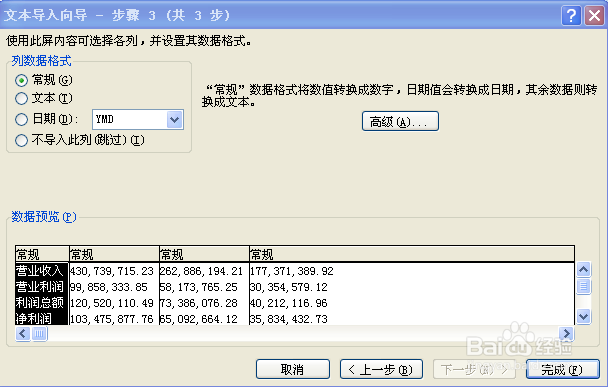Image resolution: width=608 pixels, height=387 pixels.
Task: Select first column header 常规 above 营业收入
Action: [x=42, y=254]
